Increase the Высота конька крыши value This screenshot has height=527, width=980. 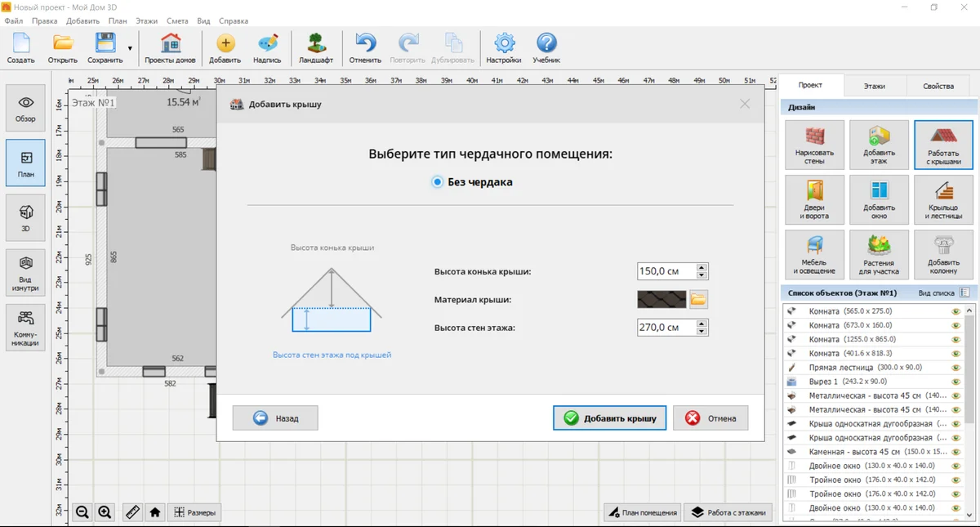[x=702, y=267]
